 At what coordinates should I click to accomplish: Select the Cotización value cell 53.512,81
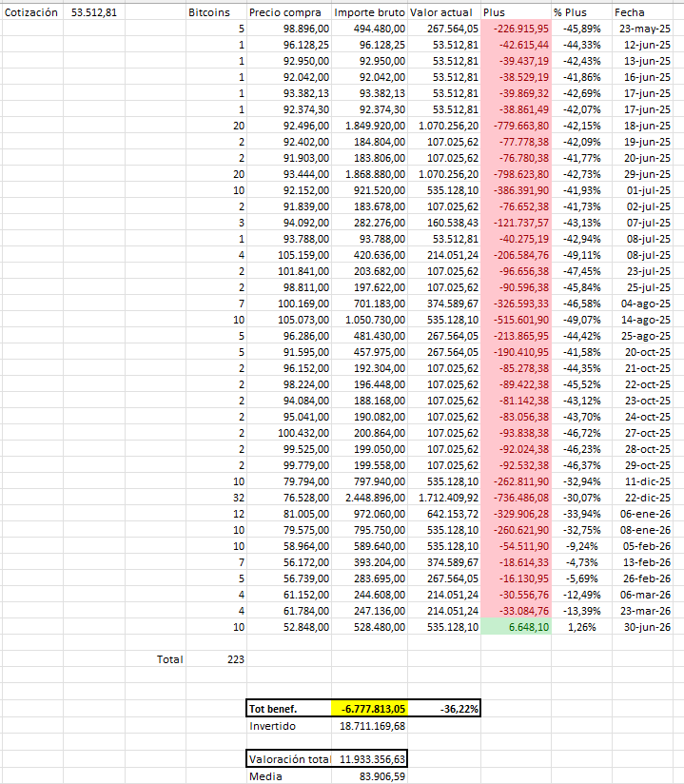(x=94, y=12)
